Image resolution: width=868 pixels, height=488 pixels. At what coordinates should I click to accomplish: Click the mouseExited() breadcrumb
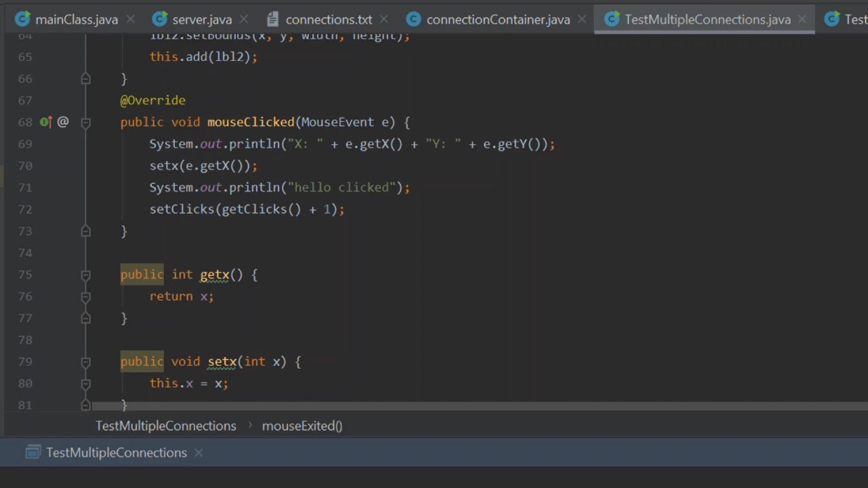pyautogui.click(x=302, y=426)
